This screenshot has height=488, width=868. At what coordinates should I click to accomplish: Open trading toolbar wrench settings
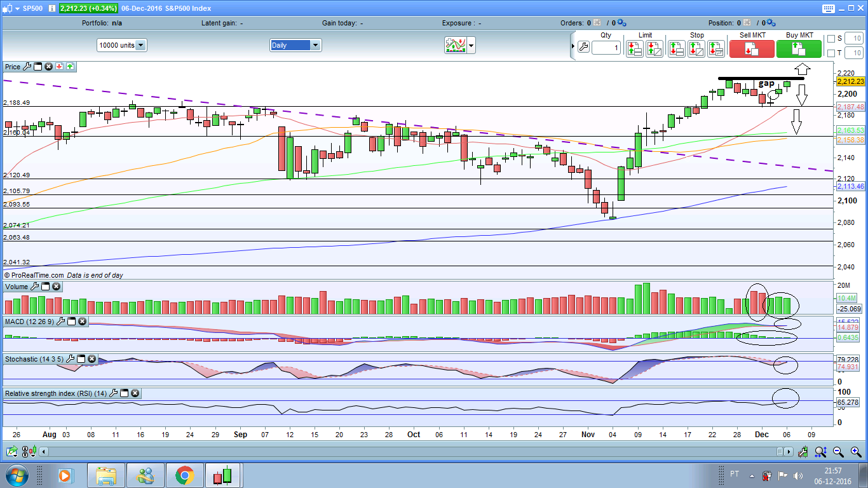[x=583, y=47]
